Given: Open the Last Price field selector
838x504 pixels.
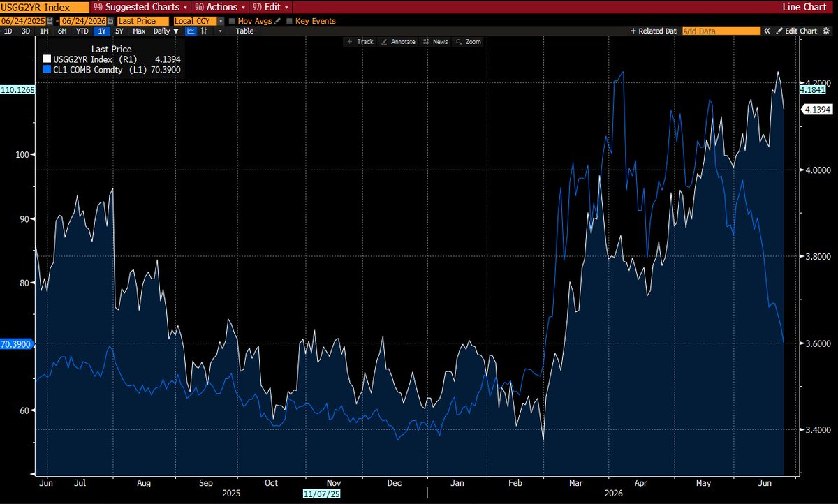Looking at the screenshot, I should pos(143,21).
